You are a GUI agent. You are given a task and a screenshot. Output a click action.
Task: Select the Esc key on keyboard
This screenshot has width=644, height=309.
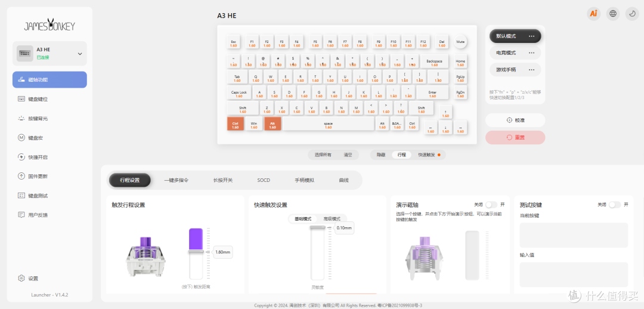click(233, 42)
